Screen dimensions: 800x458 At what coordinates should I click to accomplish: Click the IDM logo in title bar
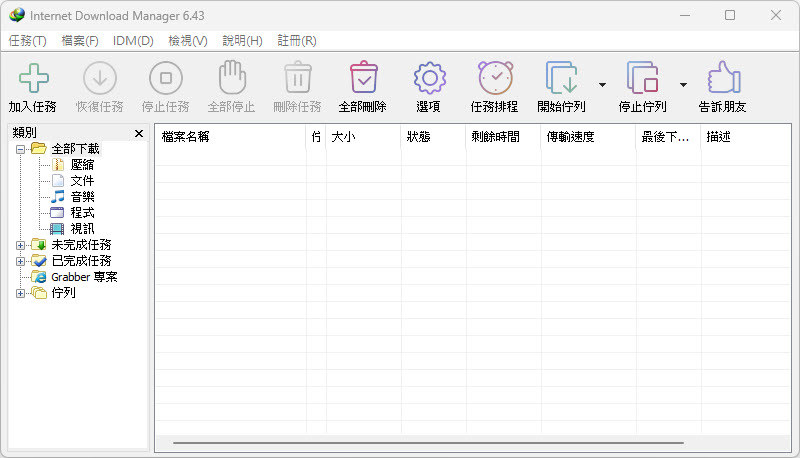click(17, 15)
